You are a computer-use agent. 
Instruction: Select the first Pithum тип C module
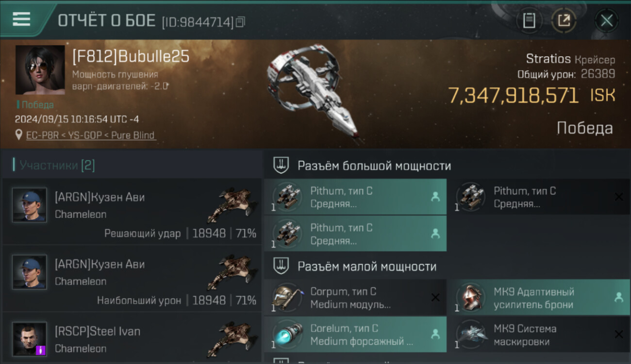tap(355, 197)
